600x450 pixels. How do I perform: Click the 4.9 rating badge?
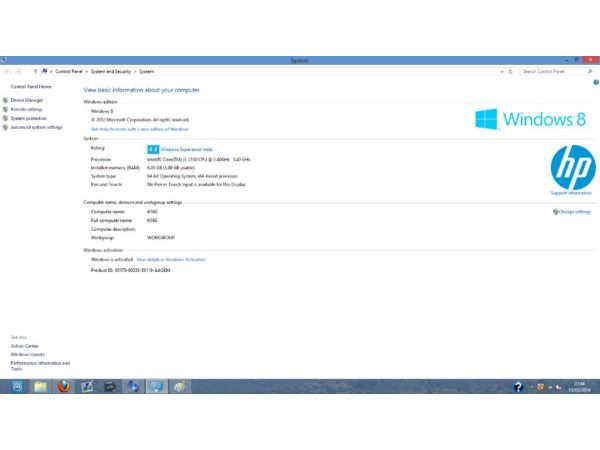tap(153, 149)
